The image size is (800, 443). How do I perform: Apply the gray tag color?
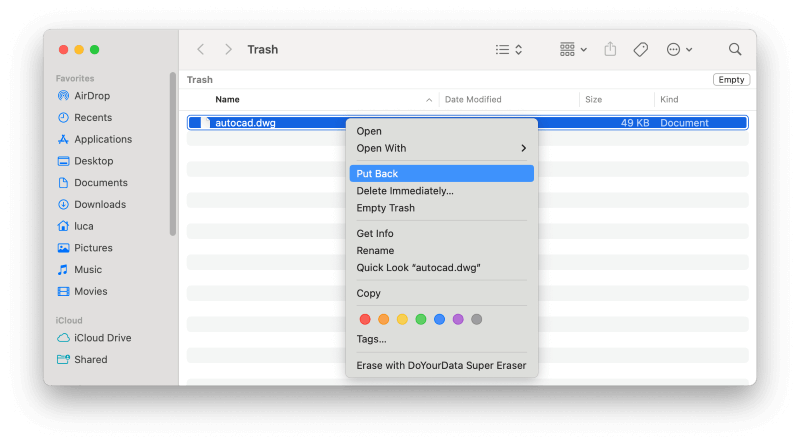477,319
